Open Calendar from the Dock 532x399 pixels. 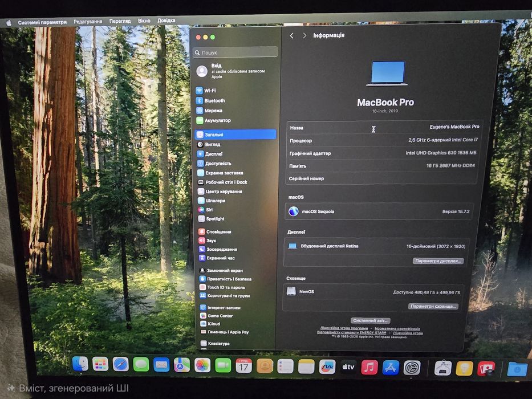pos(243,366)
